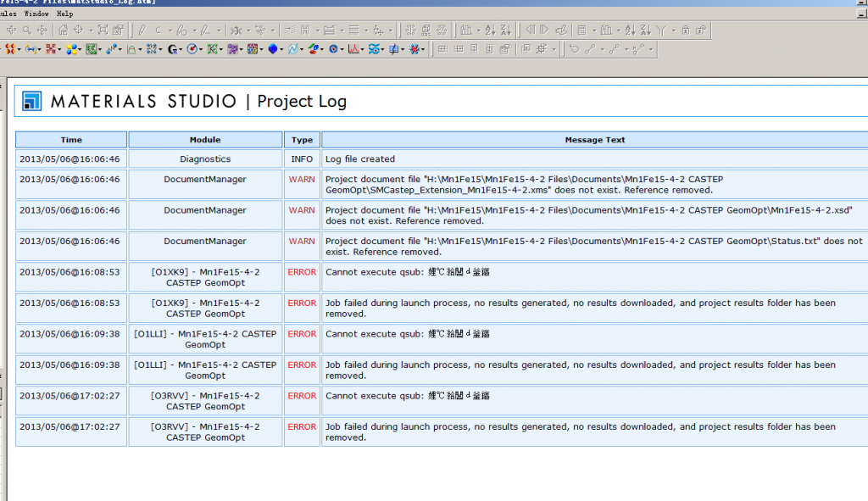Click the house-shaped reset view icon

63,31
